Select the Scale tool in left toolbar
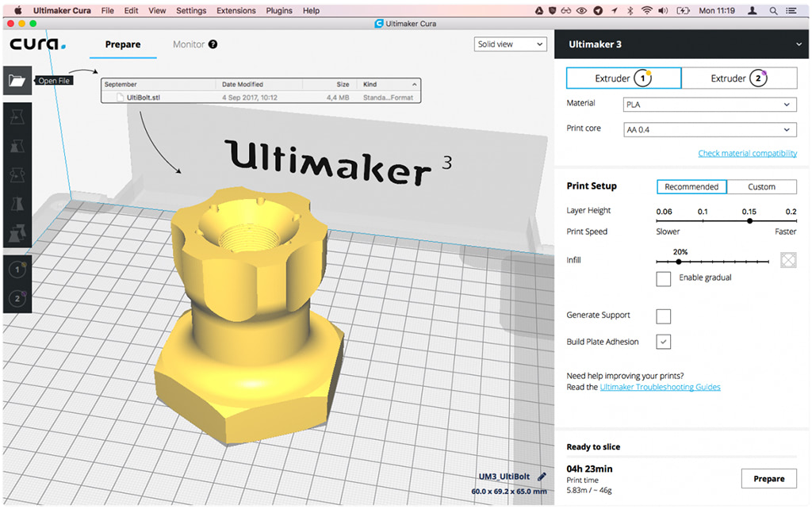This screenshot has width=812, height=509. tap(17, 147)
